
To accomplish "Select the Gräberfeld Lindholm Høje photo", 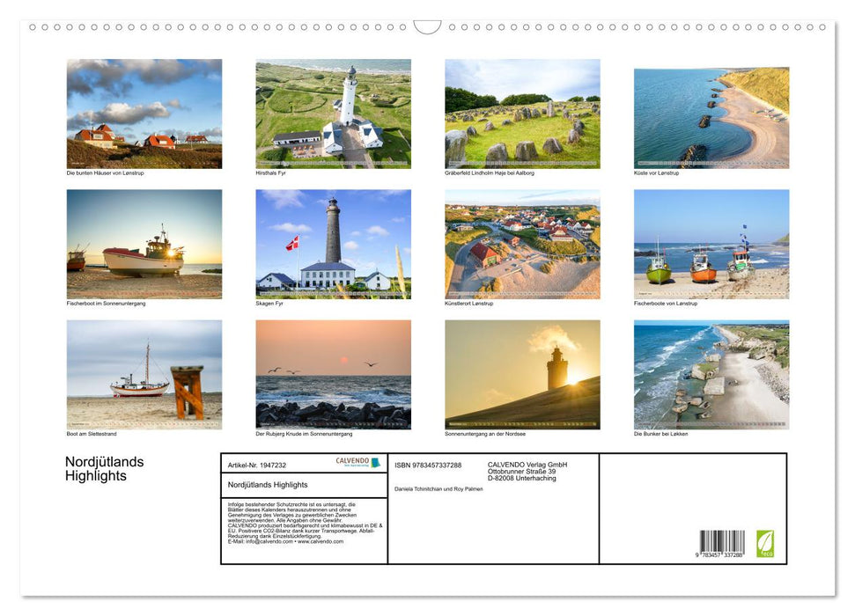I will [522, 113].
